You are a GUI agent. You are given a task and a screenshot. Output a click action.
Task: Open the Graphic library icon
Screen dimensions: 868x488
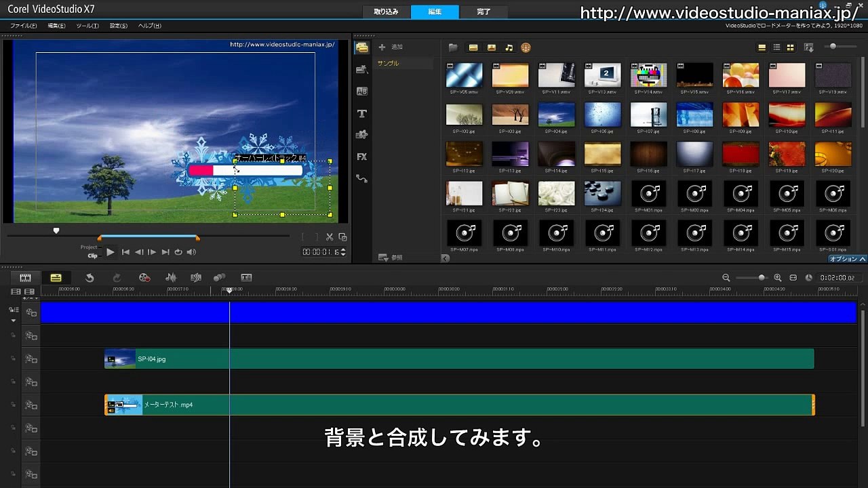pos(361,135)
